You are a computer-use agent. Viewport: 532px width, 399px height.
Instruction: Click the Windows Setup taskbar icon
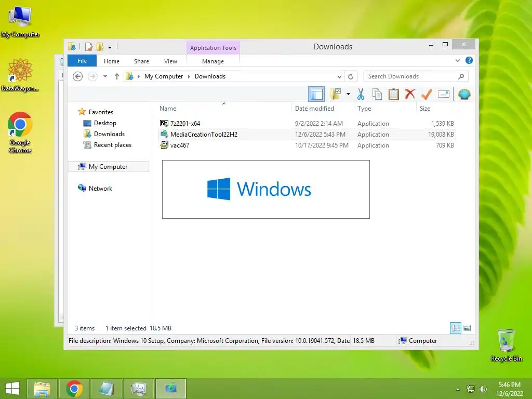[x=170, y=389]
